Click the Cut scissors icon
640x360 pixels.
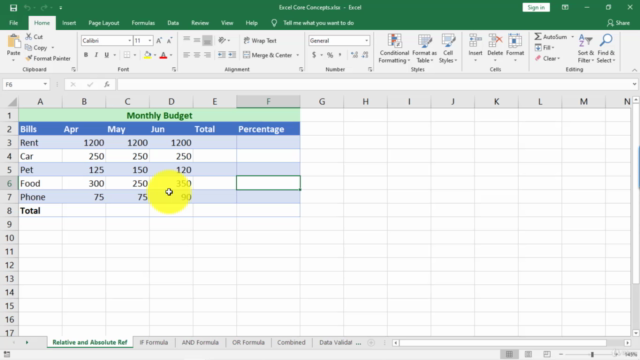tap(29, 37)
